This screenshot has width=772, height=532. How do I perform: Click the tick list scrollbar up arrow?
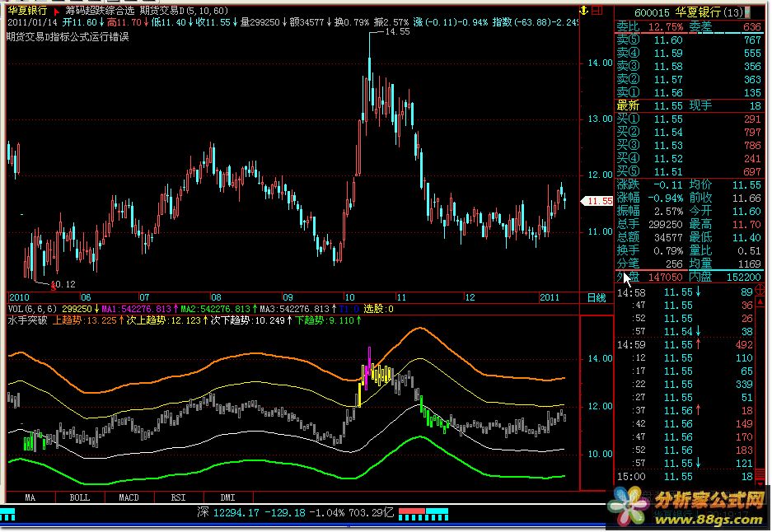760,301
